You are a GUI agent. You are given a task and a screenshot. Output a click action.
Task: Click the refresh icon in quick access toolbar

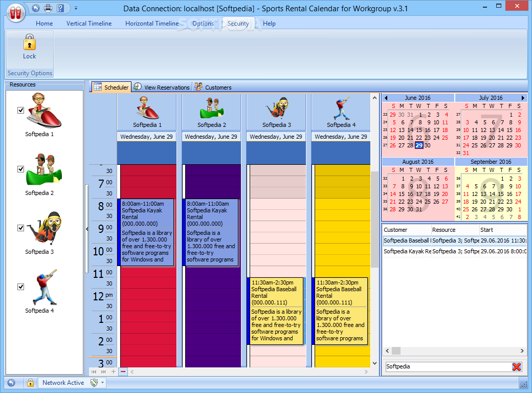click(x=36, y=8)
